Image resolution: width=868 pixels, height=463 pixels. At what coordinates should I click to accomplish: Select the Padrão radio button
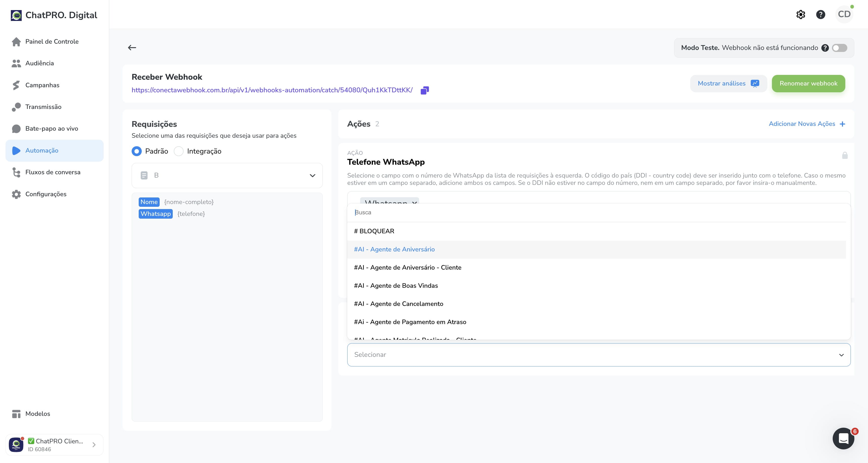[x=136, y=151]
